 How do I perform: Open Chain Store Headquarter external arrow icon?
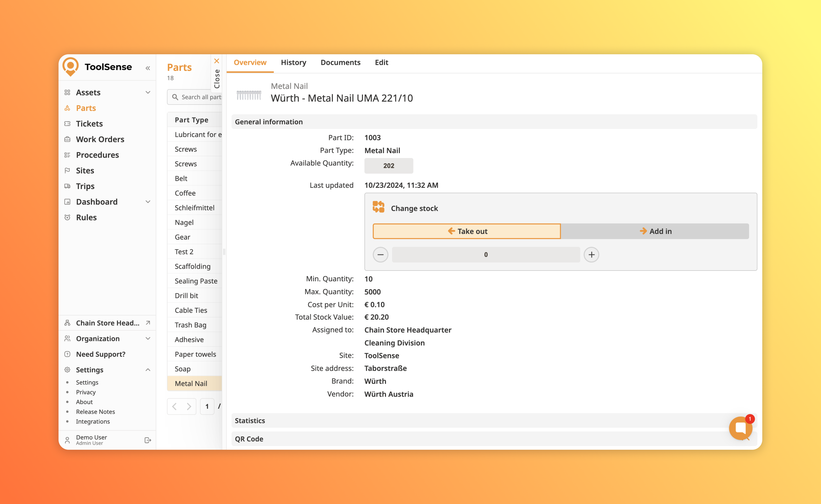(148, 323)
